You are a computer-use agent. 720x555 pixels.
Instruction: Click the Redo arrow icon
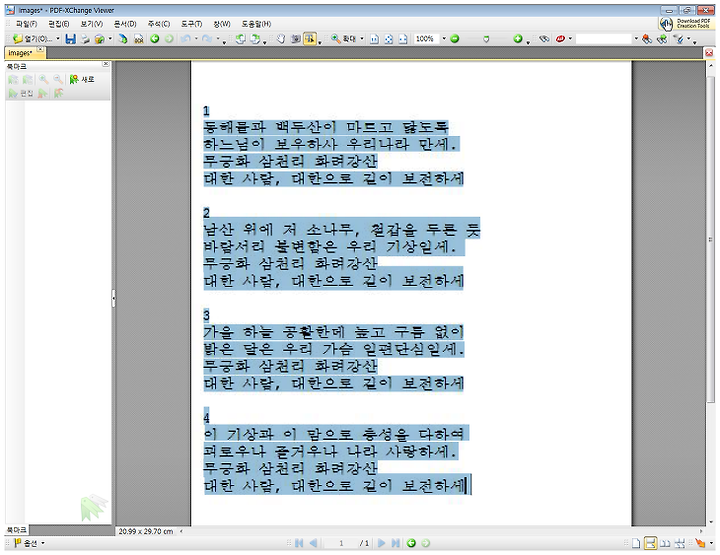pyautogui.click(x=207, y=39)
